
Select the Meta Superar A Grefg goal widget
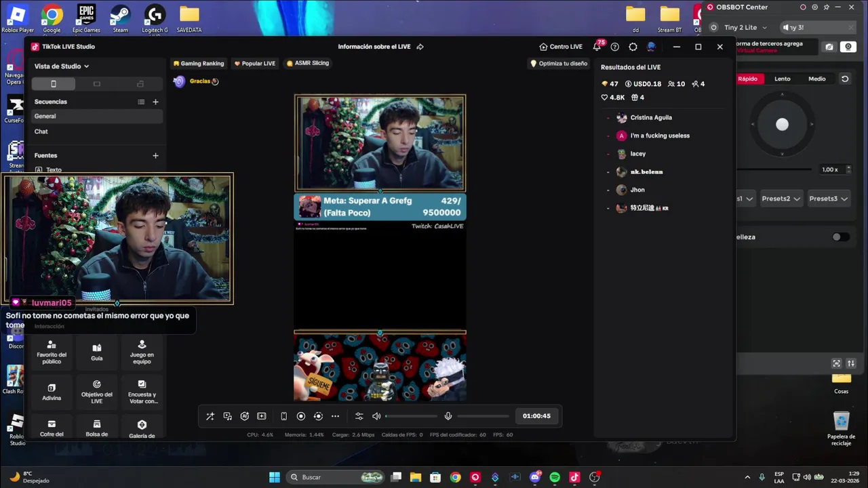click(380, 207)
